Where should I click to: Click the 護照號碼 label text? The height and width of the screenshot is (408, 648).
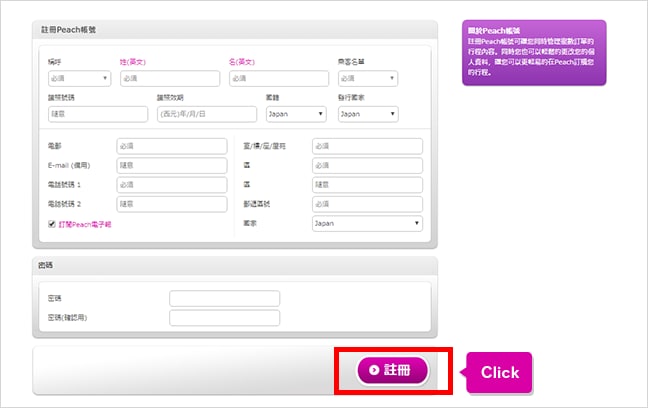61,98
